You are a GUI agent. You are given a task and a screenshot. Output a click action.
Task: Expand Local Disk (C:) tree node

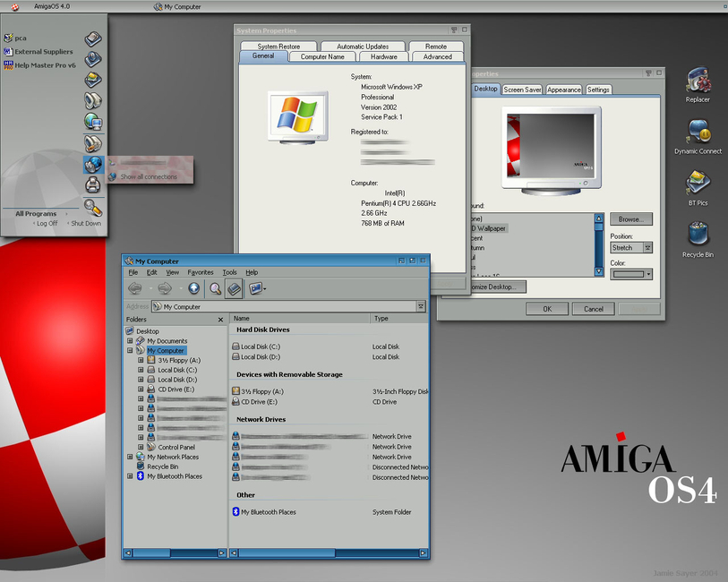pos(141,370)
